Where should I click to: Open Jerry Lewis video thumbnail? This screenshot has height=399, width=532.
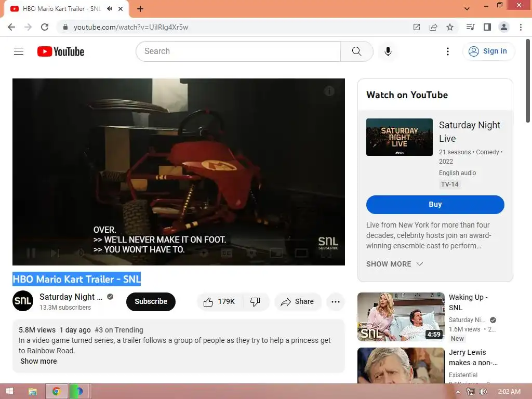point(401,366)
